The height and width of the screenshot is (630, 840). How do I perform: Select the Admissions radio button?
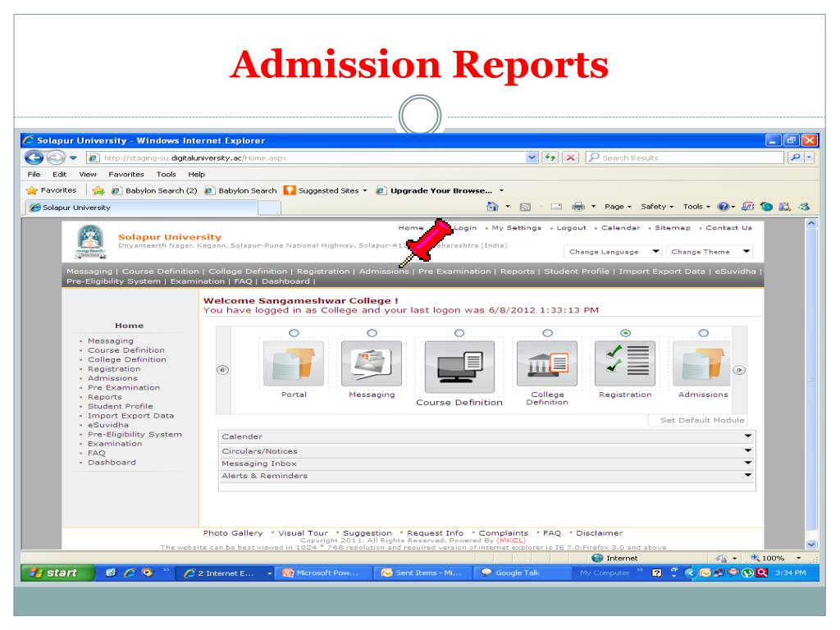(703, 333)
